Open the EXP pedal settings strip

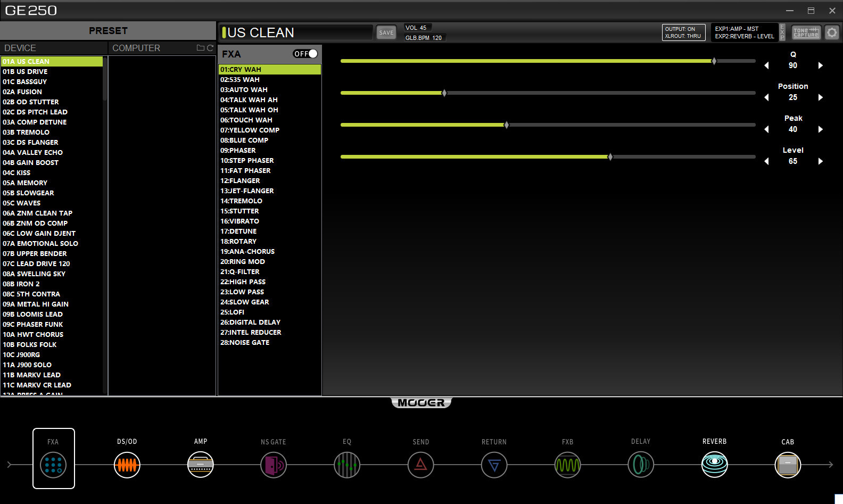(x=782, y=32)
